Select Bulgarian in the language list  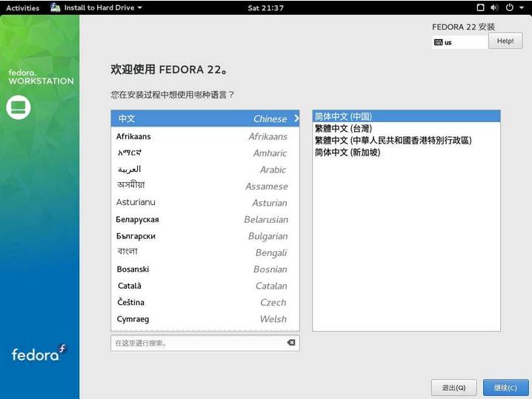pyautogui.click(x=205, y=236)
